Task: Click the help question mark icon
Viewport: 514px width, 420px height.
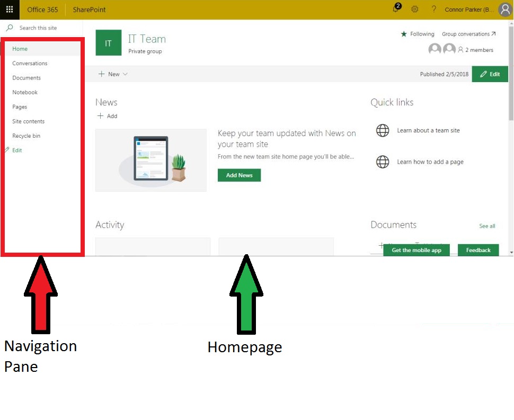Action: (433, 10)
